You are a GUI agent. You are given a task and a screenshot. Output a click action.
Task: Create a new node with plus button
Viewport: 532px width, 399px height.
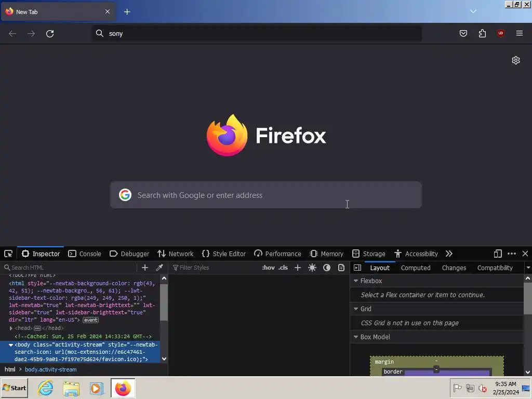coord(145,268)
